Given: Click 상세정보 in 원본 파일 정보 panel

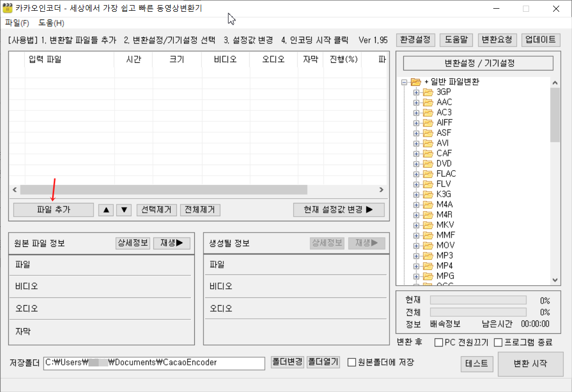Looking at the screenshot, I should pos(133,243).
